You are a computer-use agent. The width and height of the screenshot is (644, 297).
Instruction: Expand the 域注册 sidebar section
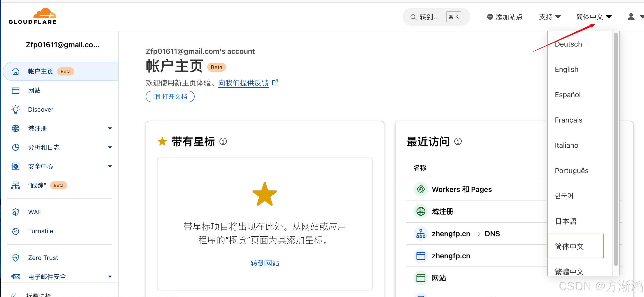(110, 128)
